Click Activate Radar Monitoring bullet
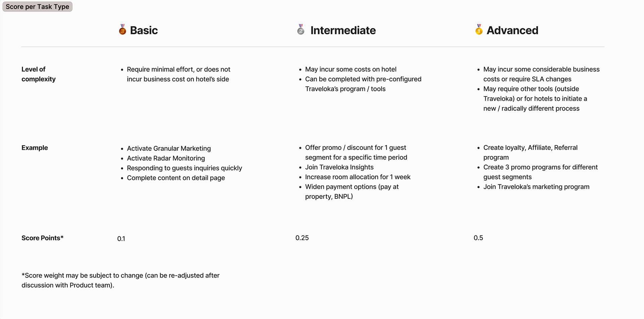 click(x=166, y=158)
